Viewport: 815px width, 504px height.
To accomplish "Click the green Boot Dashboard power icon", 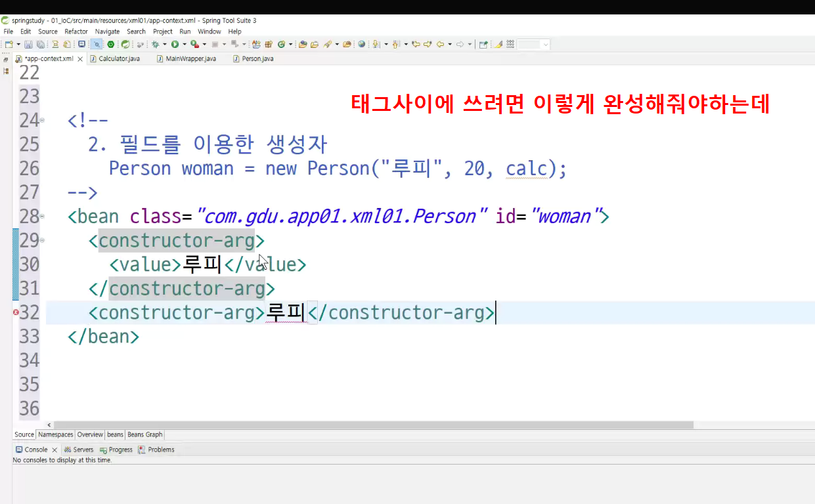I will [x=110, y=45].
